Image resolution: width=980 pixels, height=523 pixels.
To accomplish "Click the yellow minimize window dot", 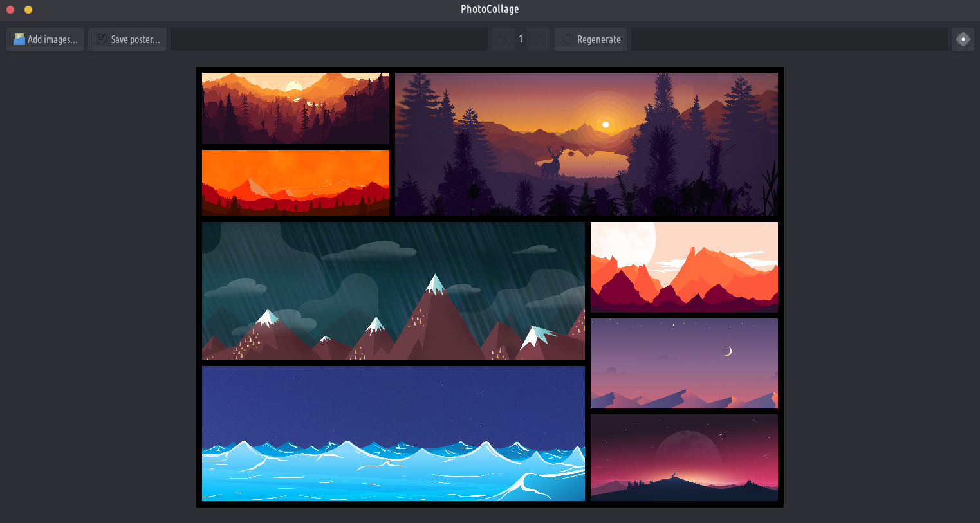I will click(x=28, y=9).
